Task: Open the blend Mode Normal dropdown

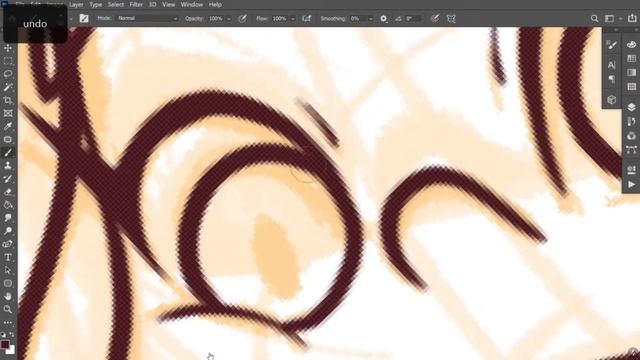Action: click(x=147, y=18)
